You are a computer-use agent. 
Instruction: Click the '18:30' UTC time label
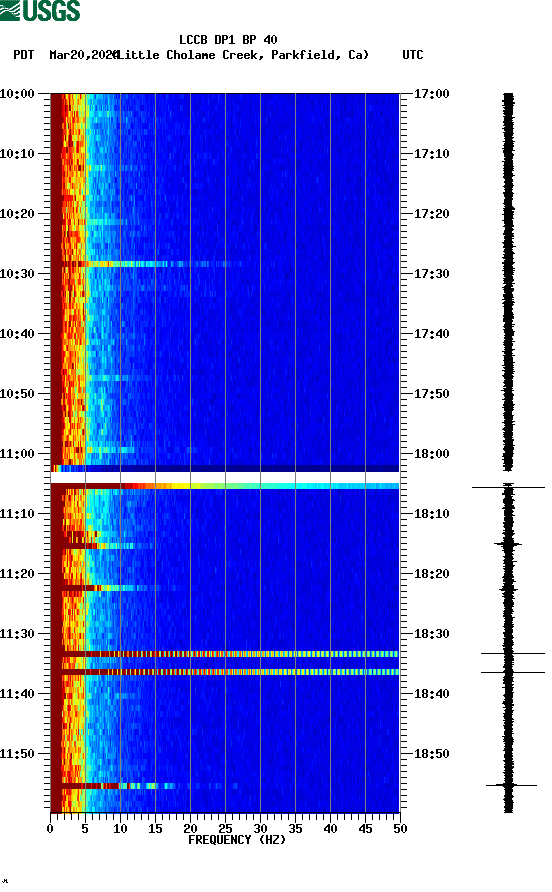click(x=431, y=634)
